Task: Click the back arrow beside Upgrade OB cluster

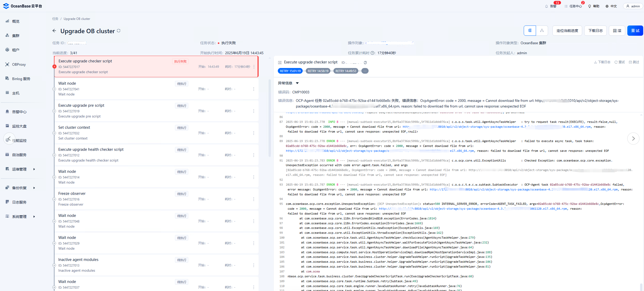Action: point(54,31)
